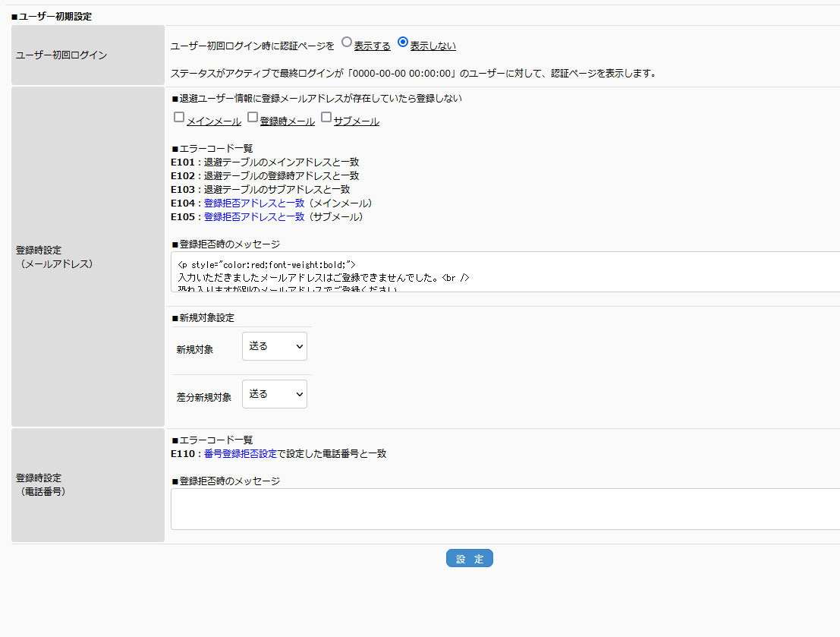Click the 表示する label text

(x=372, y=46)
